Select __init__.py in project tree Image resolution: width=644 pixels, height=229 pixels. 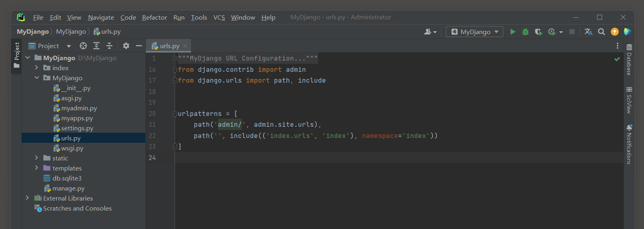72,88
